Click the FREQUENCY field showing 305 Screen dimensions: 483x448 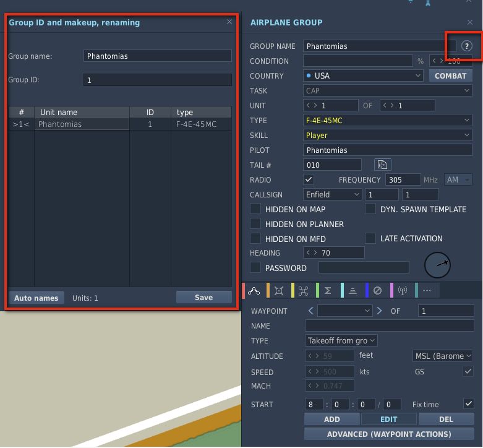pyautogui.click(x=403, y=179)
